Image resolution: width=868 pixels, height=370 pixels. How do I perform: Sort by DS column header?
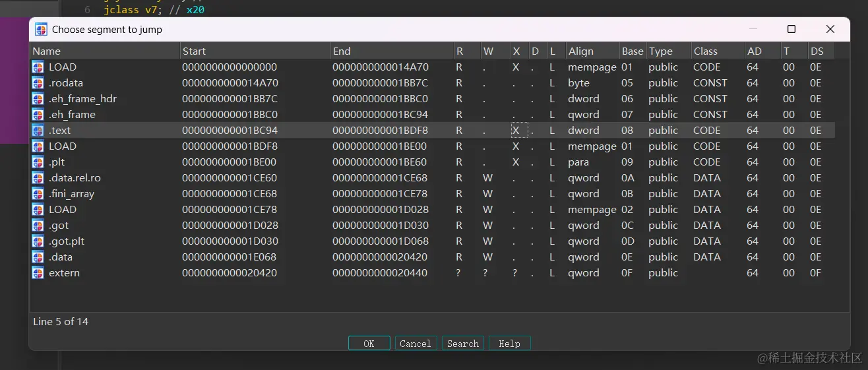(x=821, y=51)
